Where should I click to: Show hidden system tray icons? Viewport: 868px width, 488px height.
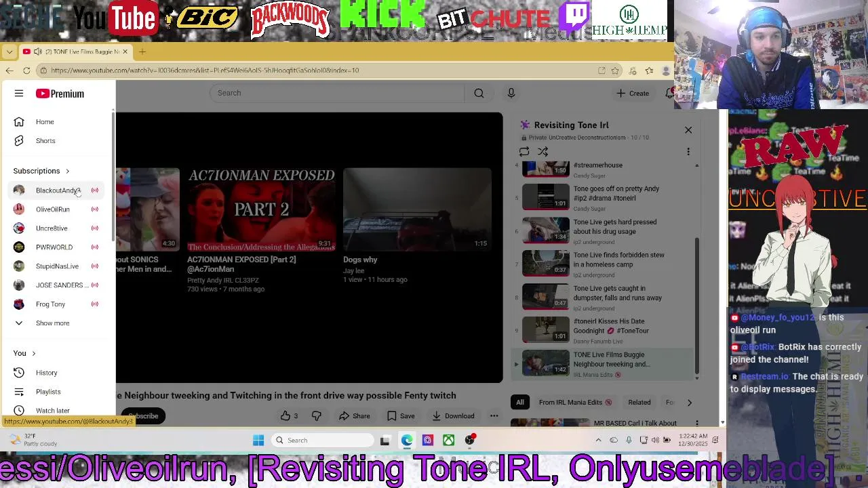tap(598, 441)
